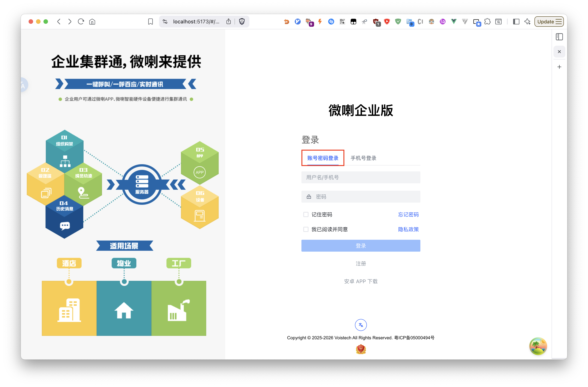Open the browser home page
Image resolution: width=588 pixels, height=387 pixels.
92,22
